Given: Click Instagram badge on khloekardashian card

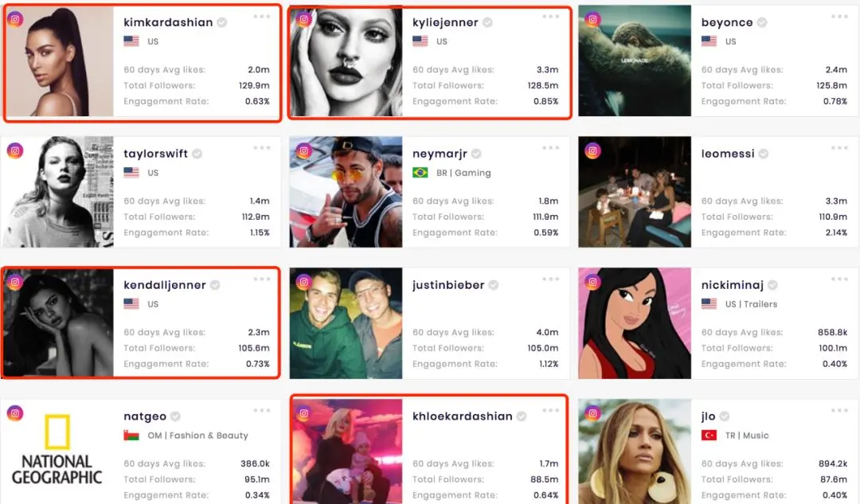Looking at the screenshot, I should 304,413.
